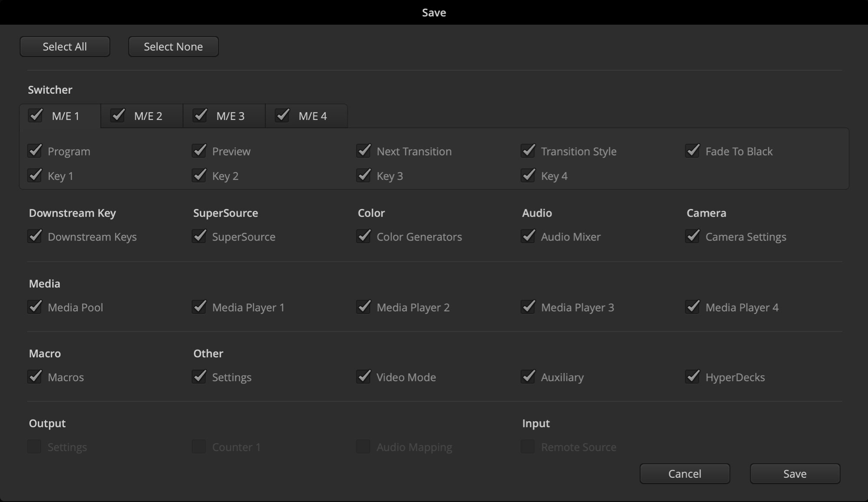Uncheck the Color Generators option
Viewport: 868px width, 502px height.
pos(364,236)
